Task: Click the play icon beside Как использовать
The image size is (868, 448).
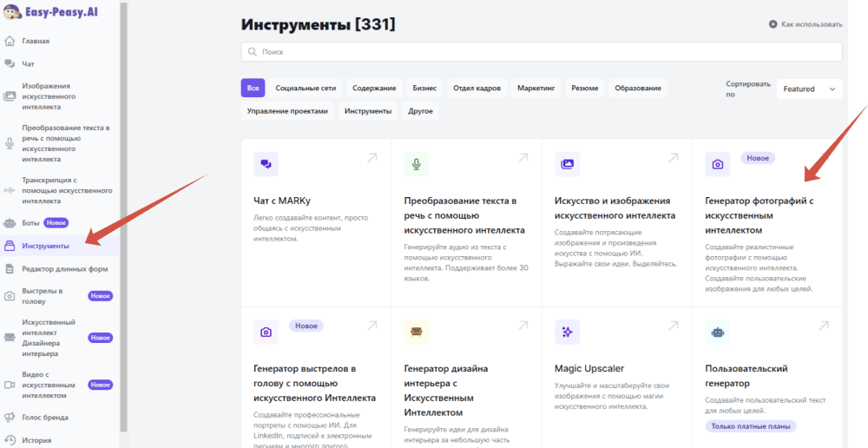Action: click(x=773, y=24)
